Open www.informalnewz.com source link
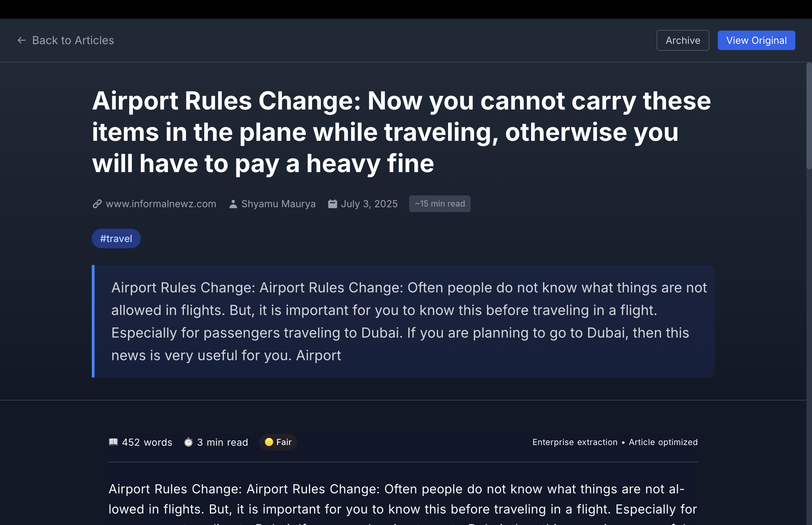 tap(161, 204)
